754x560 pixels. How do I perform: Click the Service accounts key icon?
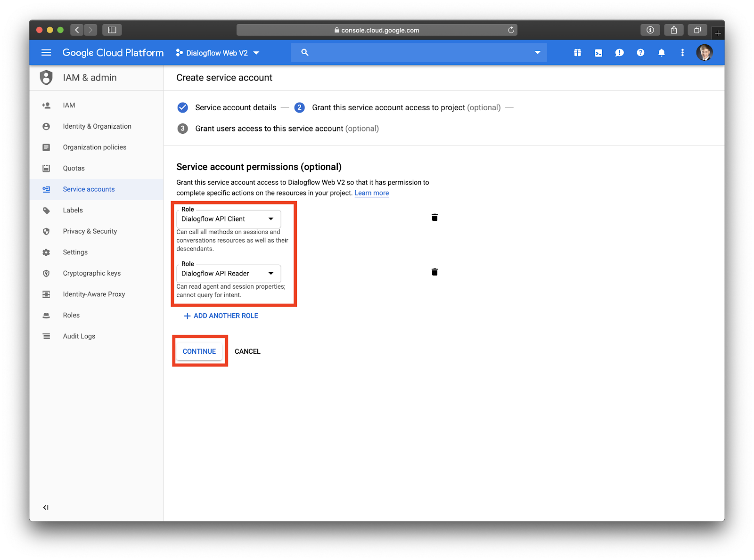46,189
